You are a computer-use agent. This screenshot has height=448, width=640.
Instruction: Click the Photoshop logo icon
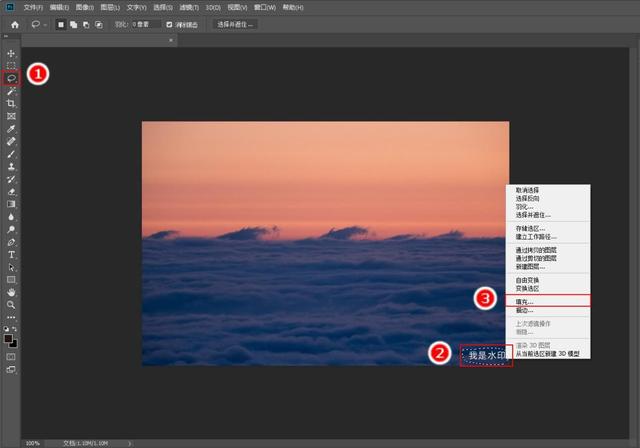pyautogui.click(x=10, y=7)
